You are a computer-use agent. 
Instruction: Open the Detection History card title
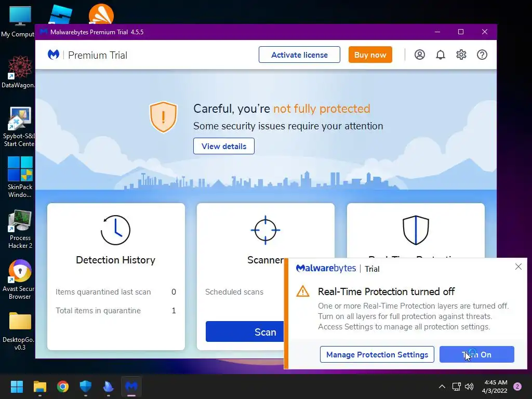click(116, 260)
